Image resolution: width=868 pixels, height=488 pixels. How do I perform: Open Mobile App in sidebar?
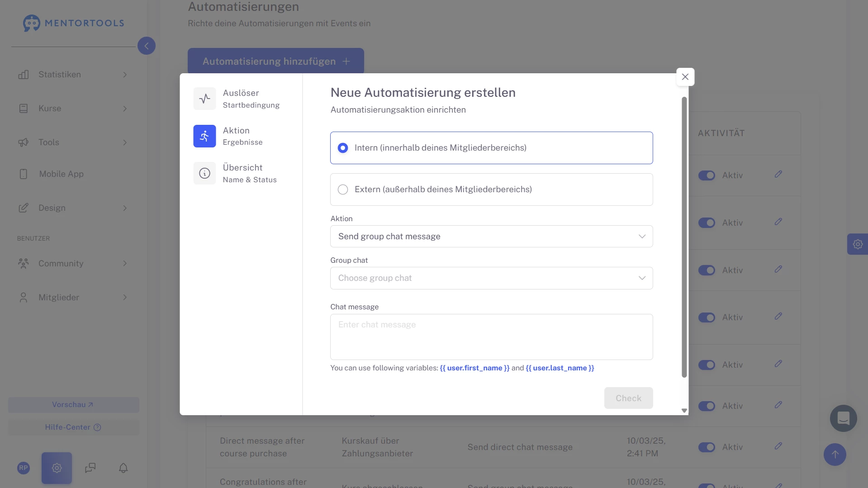61,174
